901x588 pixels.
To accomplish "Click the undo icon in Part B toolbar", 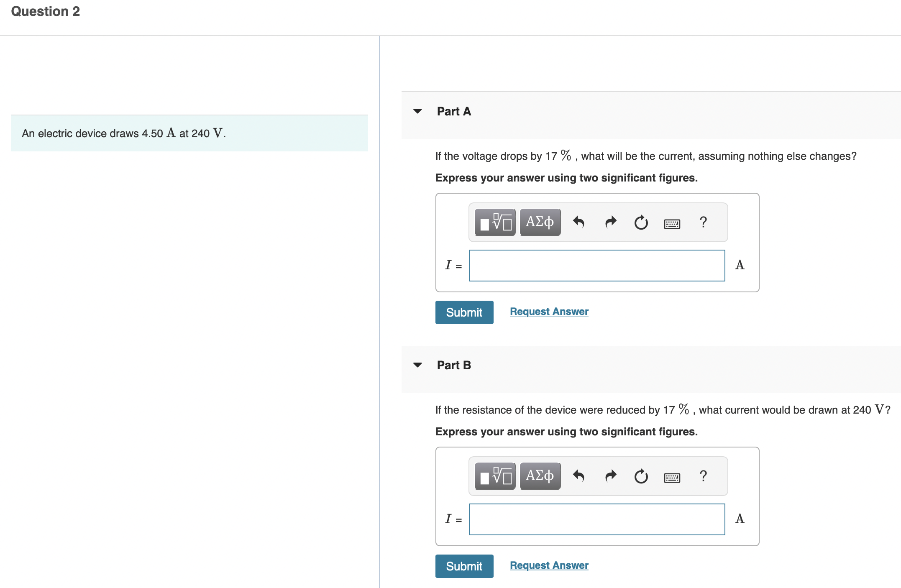I will (x=578, y=476).
